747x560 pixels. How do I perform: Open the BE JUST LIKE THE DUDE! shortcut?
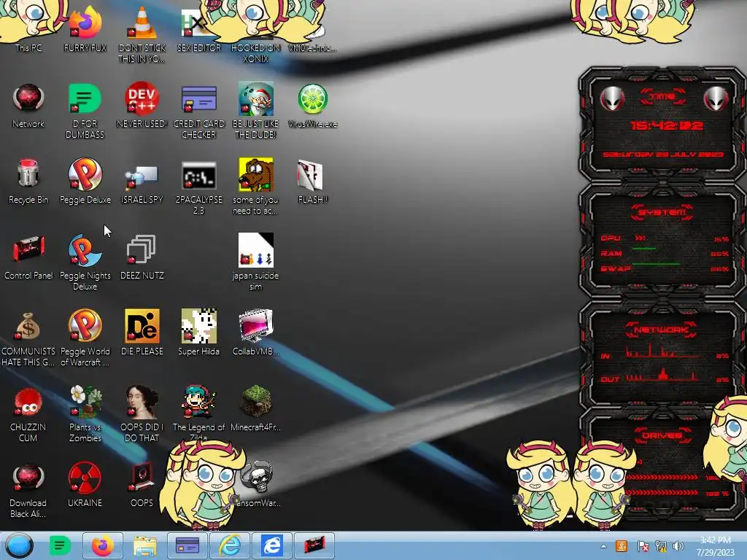pyautogui.click(x=255, y=111)
